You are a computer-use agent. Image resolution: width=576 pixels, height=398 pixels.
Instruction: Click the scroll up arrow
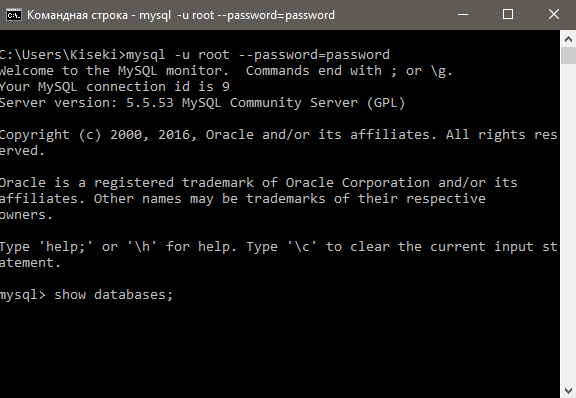(x=568, y=39)
